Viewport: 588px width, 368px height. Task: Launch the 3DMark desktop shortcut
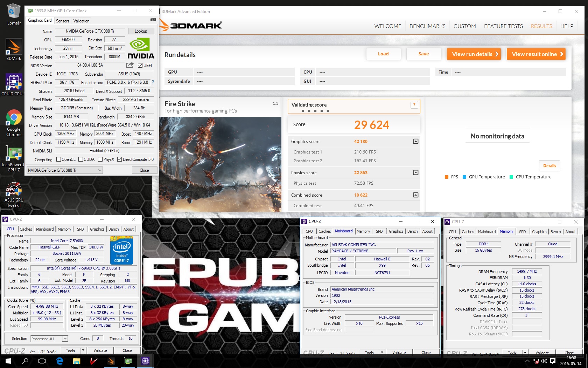coord(14,49)
